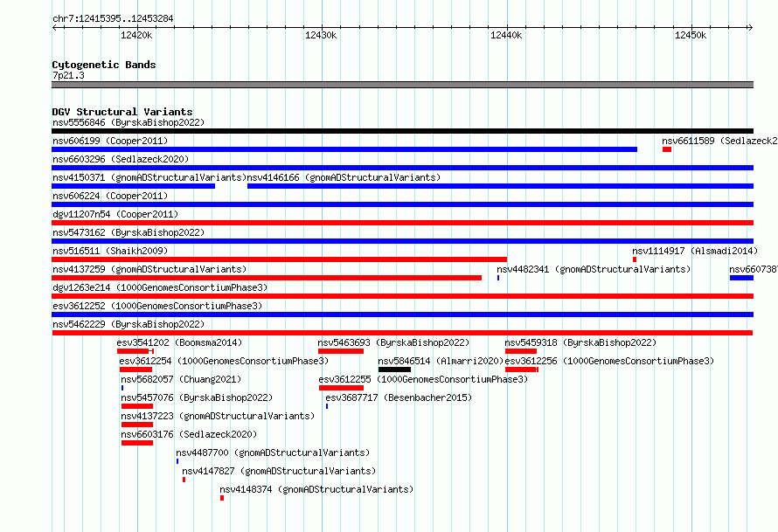778x532 pixels.
Task: Click the 12420k ruler position label
Action: [136, 35]
